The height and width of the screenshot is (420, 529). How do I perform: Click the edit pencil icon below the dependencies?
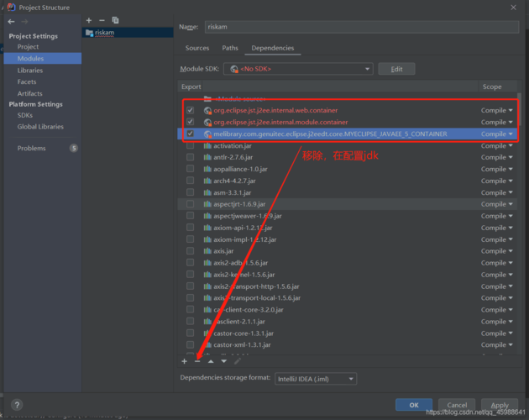click(237, 361)
